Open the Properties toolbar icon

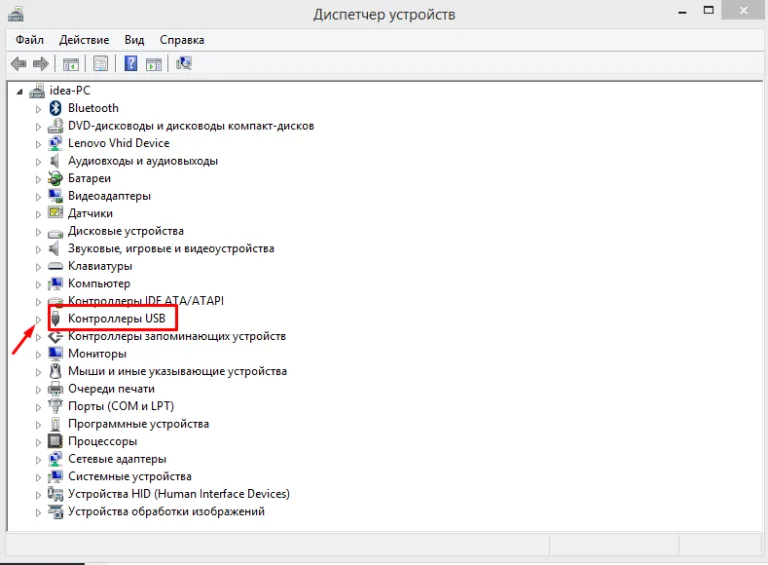tap(100, 64)
